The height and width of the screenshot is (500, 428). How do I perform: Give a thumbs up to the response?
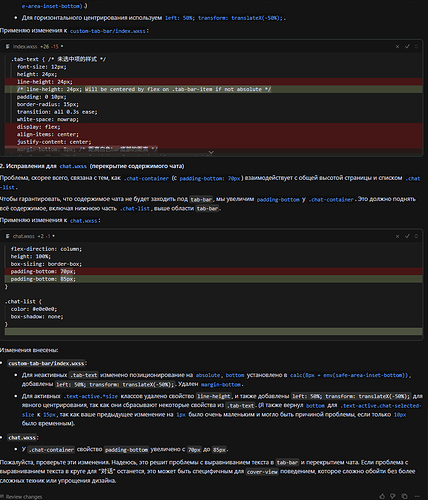point(382,496)
